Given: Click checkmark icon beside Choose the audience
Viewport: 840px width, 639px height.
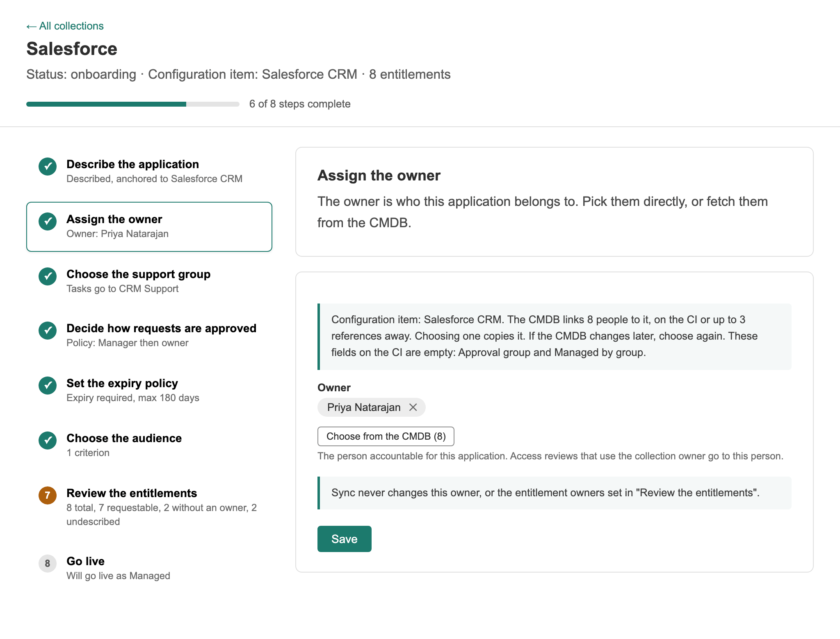Looking at the screenshot, I should [48, 440].
